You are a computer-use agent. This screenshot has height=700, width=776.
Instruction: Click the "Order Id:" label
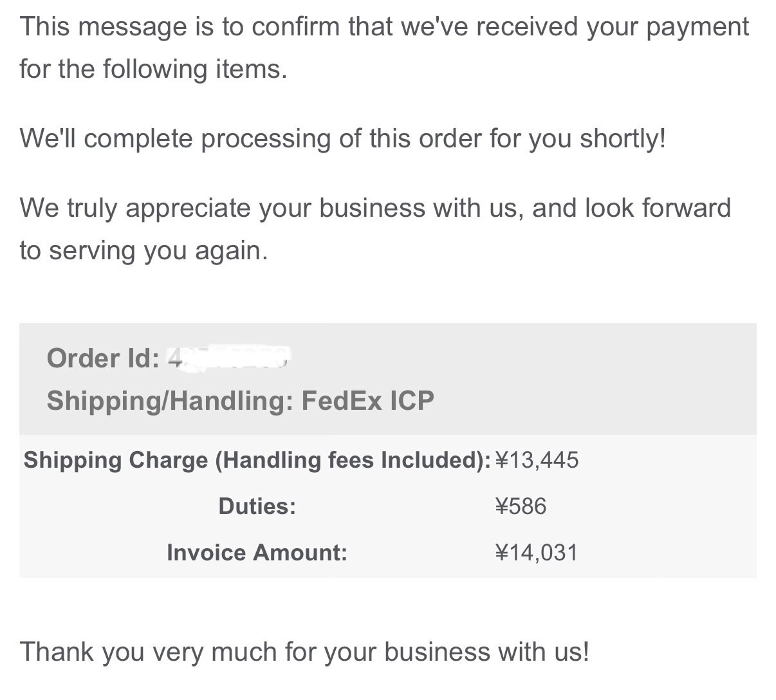(103, 358)
